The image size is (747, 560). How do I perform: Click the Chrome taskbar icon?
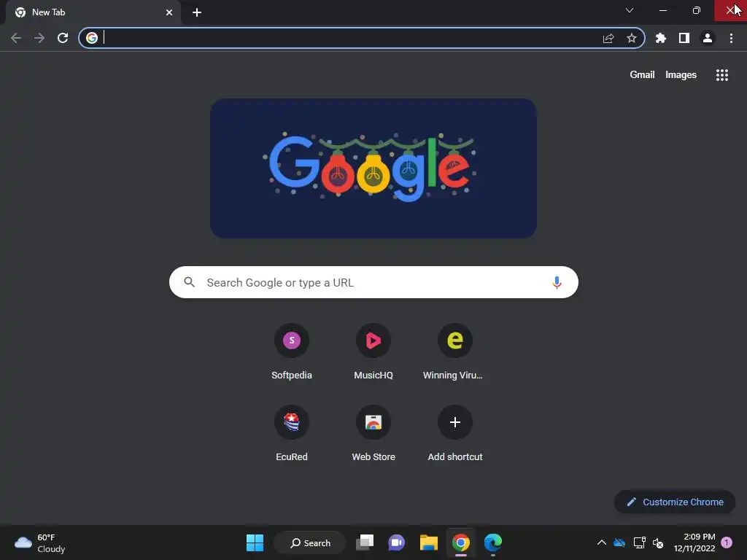pyautogui.click(x=461, y=542)
